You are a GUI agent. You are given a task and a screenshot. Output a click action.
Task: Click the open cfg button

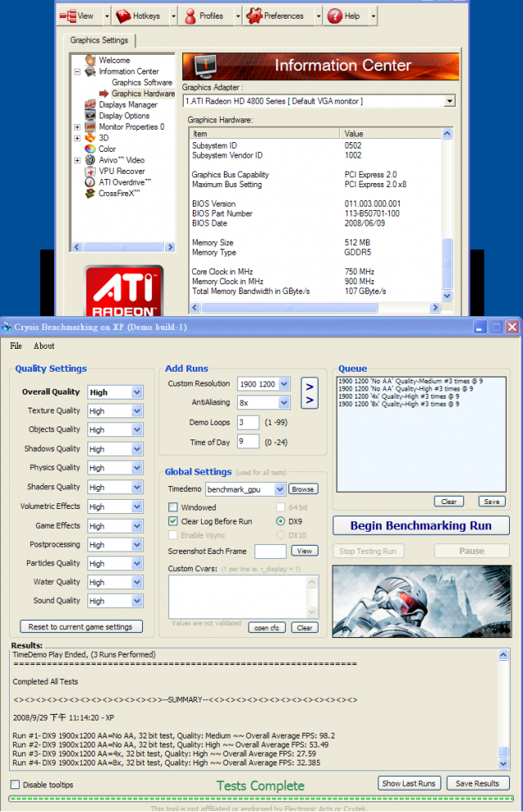coord(266,627)
